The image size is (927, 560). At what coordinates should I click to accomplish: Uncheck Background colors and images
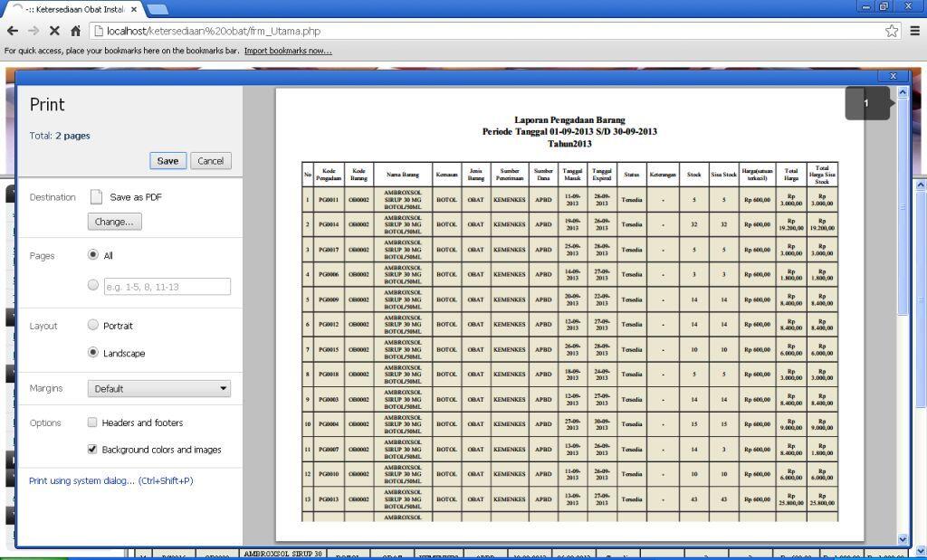(x=92, y=449)
